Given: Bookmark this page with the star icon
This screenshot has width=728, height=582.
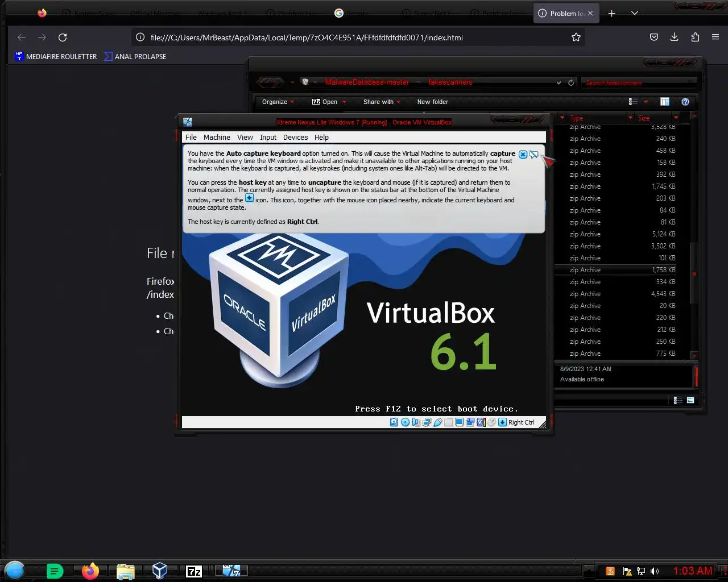Looking at the screenshot, I should pos(576,38).
